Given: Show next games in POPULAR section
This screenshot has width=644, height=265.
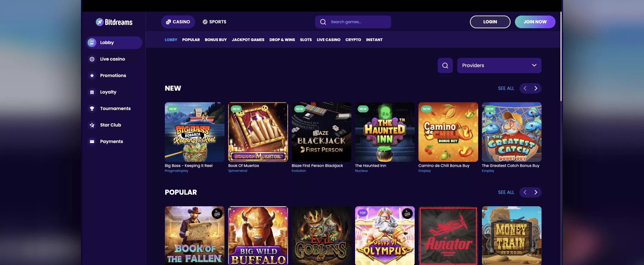Looking at the screenshot, I should point(536,192).
